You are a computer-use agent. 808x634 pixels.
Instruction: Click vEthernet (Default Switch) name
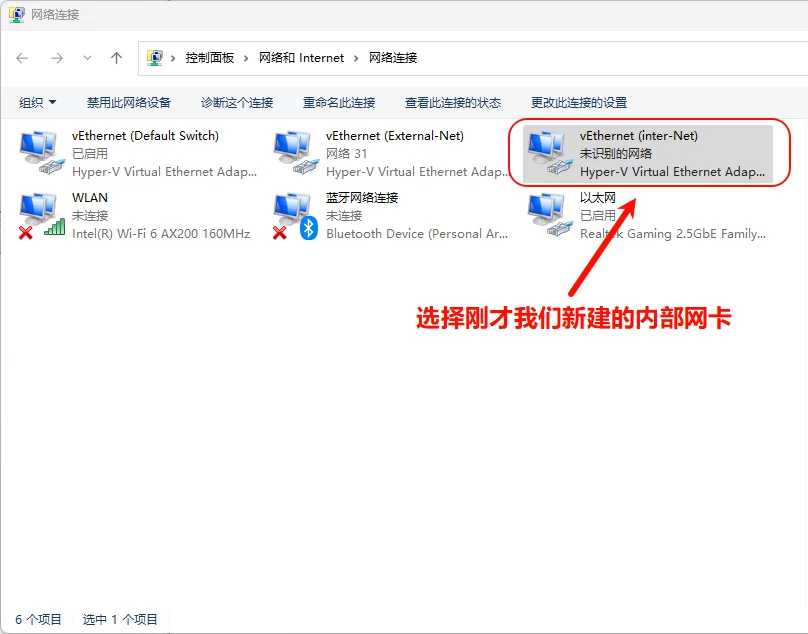click(145, 136)
